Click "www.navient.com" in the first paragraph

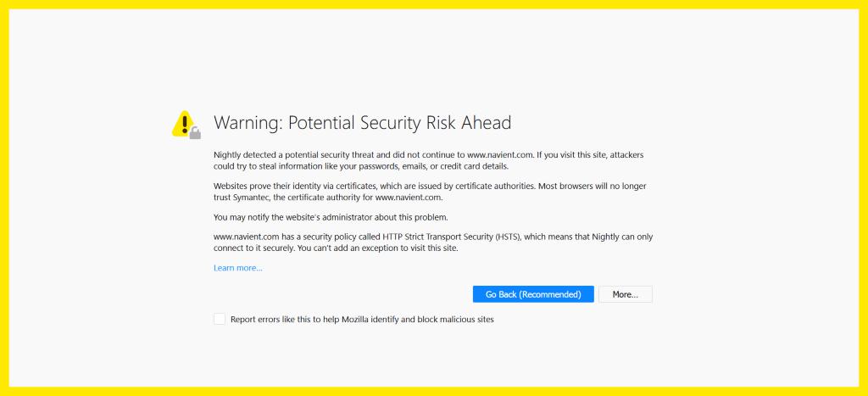[499, 155]
